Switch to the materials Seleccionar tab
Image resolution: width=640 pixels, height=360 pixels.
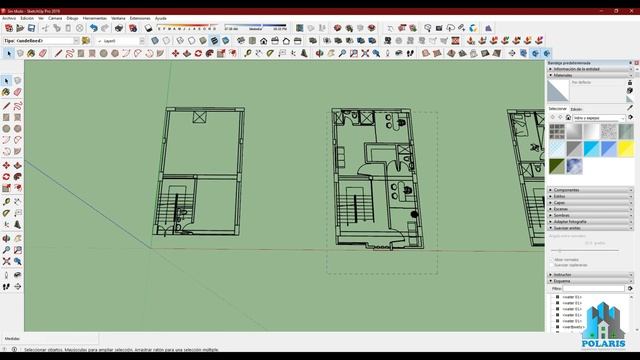click(558, 109)
